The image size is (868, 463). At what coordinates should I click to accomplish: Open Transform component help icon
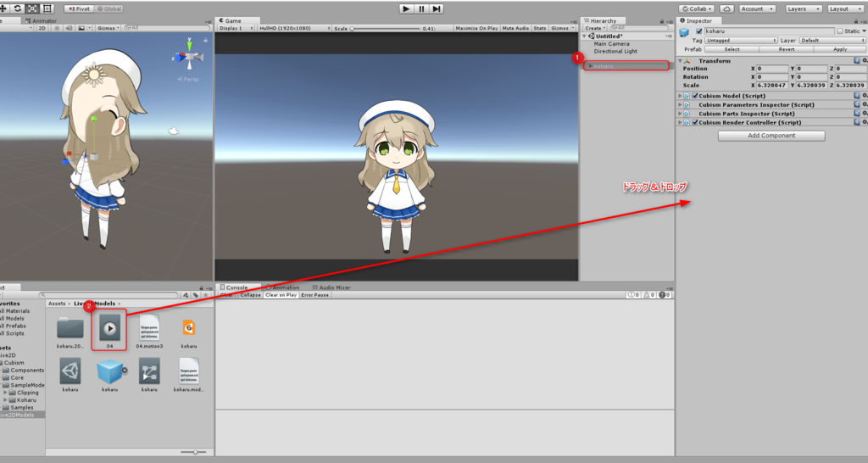tap(857, 61)
